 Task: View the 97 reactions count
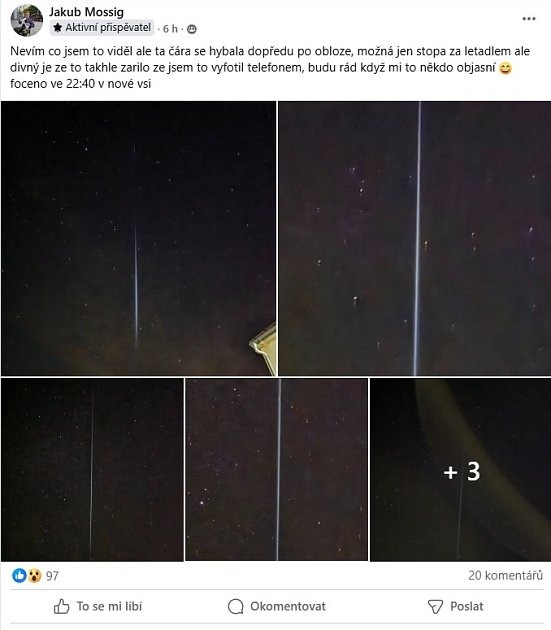coord(52,576)
